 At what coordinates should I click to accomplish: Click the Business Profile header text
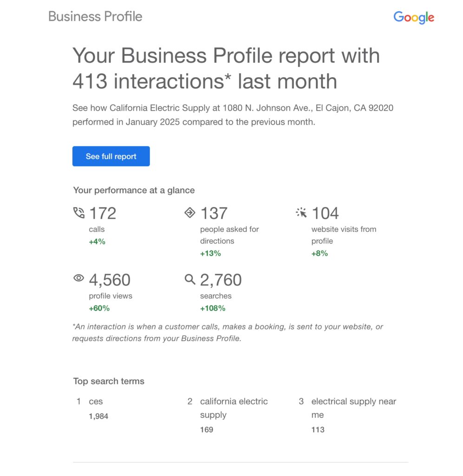point(95,17)
